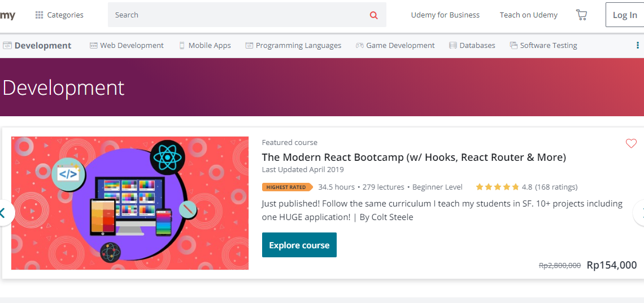This screenshot has width=644, height=303.
Task: Click the Explore course button
Action: coord(299,245)
